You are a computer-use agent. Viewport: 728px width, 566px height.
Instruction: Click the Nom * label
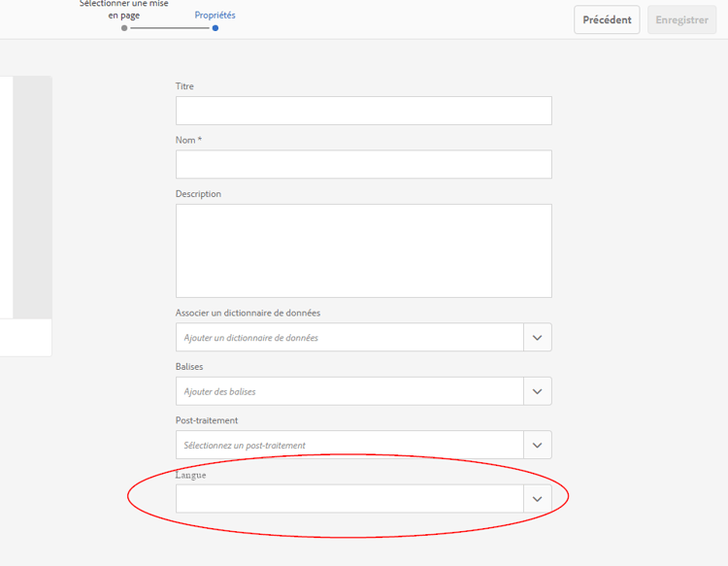click(x=188, y=140)
